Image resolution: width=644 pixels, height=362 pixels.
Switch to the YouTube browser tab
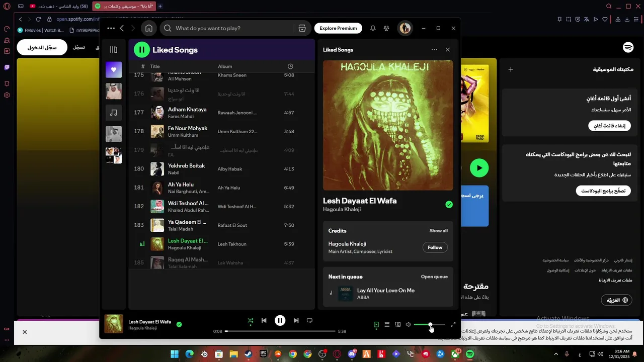pos(59,6)
